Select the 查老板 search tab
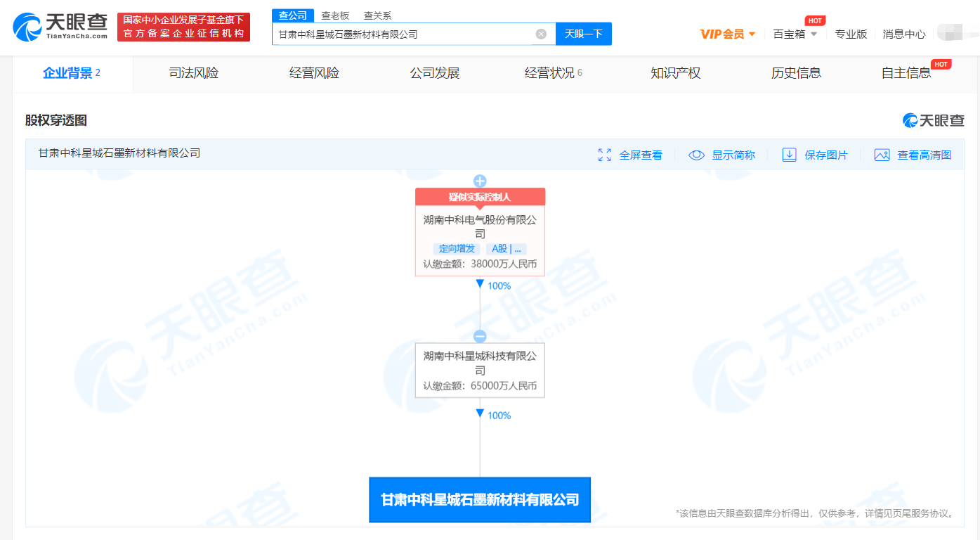980x540 pixels. pos(335,15)
